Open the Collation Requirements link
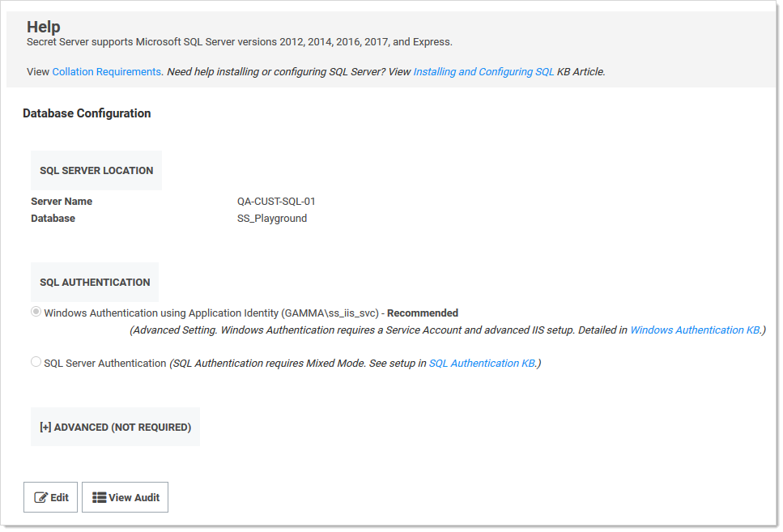 click(106, 72)
